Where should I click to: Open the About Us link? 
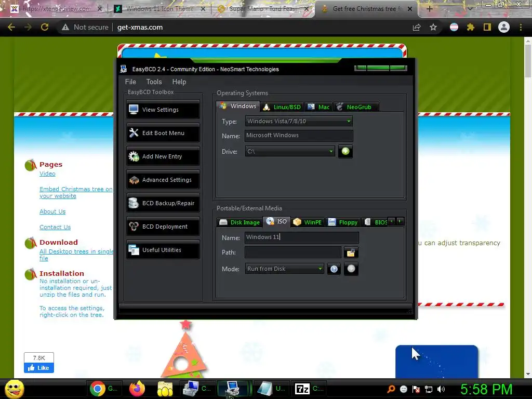(x=52, y=211)
